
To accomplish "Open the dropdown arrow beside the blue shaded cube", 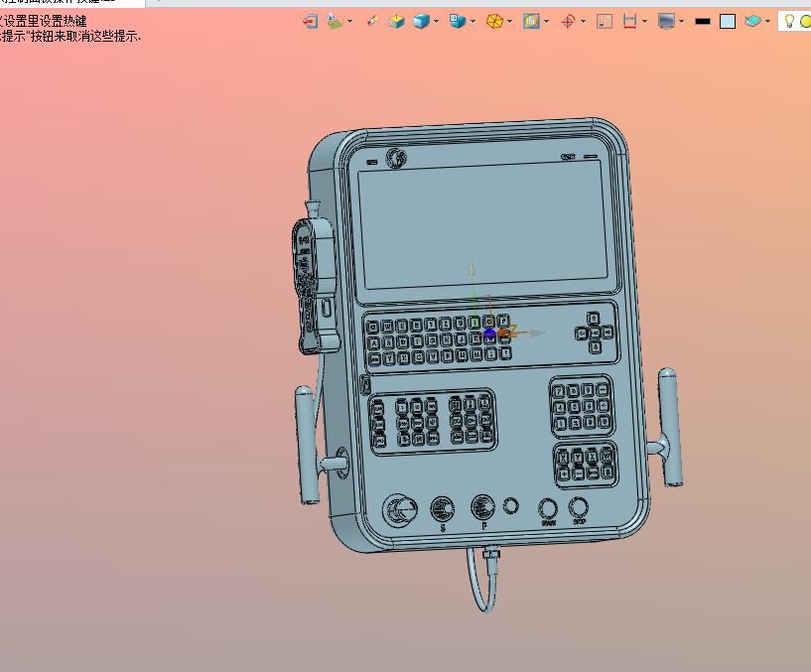I will 436,21.
